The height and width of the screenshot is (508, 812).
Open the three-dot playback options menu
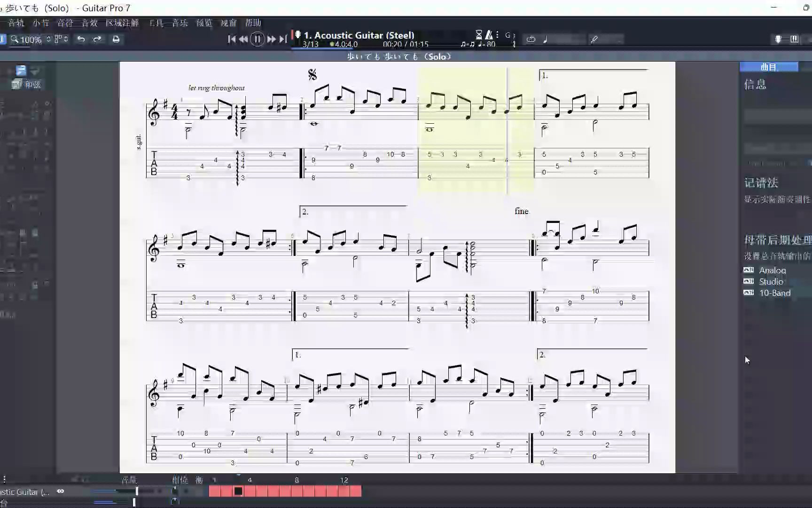(x=497, y=35)
